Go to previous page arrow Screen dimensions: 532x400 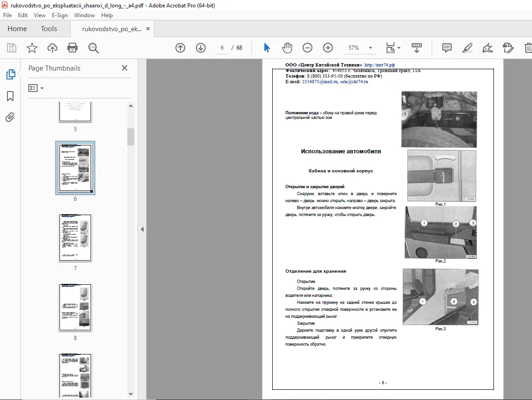[180, 48]
